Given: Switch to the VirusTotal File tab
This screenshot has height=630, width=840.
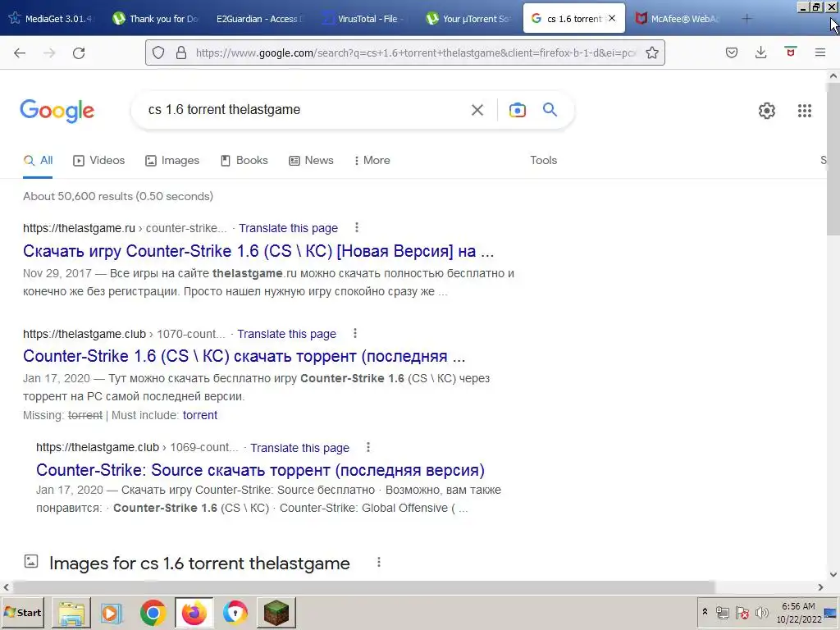Looking at the screenshot, I should point(365,19).
